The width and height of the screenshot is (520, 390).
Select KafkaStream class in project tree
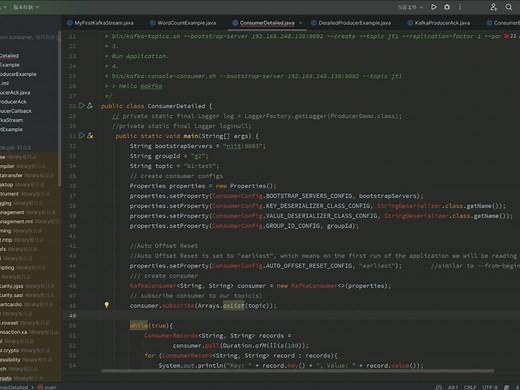tap(12, 120)
